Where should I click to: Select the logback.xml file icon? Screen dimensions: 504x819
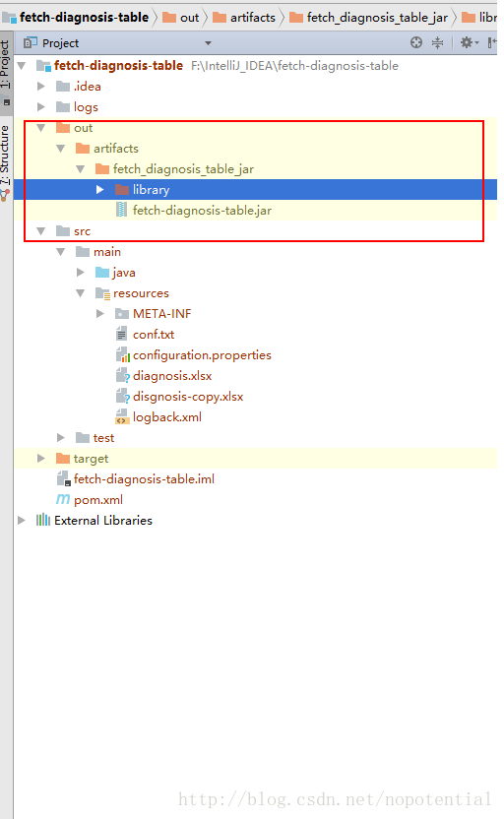tap(122, 416)
